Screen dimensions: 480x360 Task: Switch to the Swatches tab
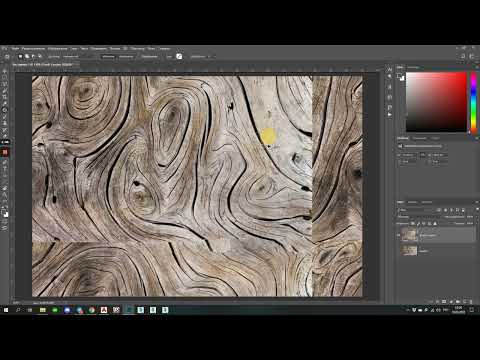click(x=413, y=67)
